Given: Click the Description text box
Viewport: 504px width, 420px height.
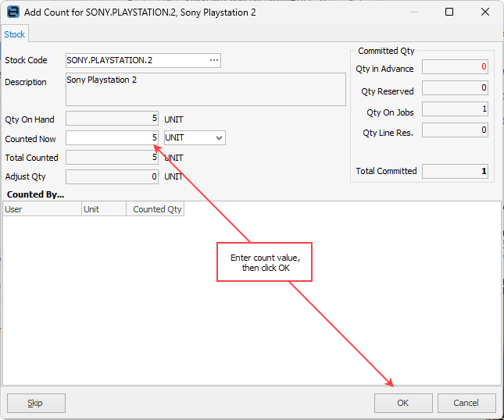Looking at the screenshot, I should point(206,89).
